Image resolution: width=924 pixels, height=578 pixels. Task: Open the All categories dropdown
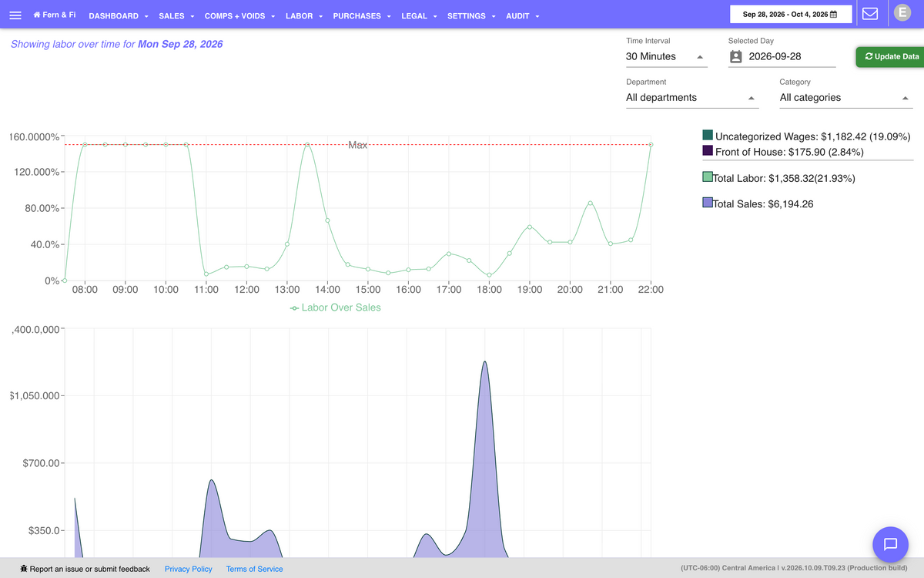point(846,98)
